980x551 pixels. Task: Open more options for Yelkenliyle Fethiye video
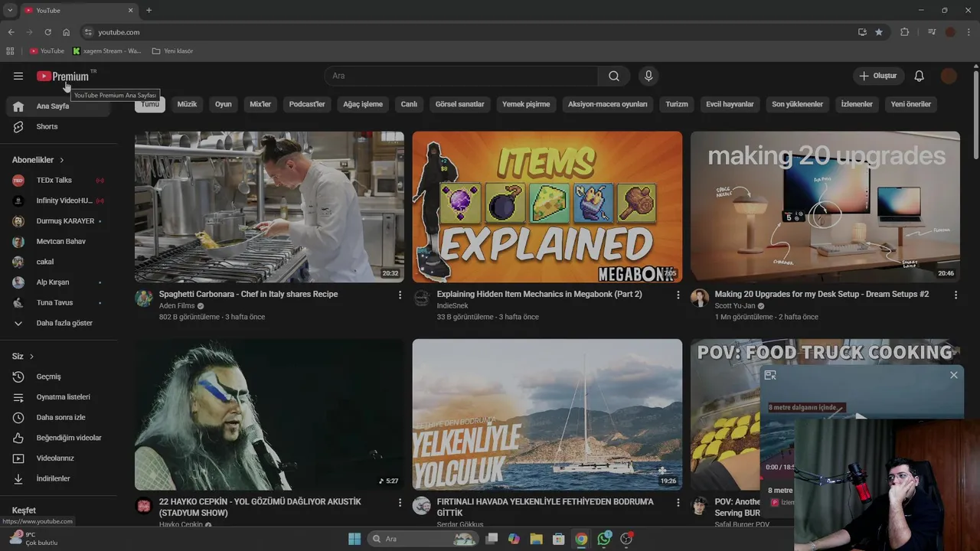coord(678,502)
